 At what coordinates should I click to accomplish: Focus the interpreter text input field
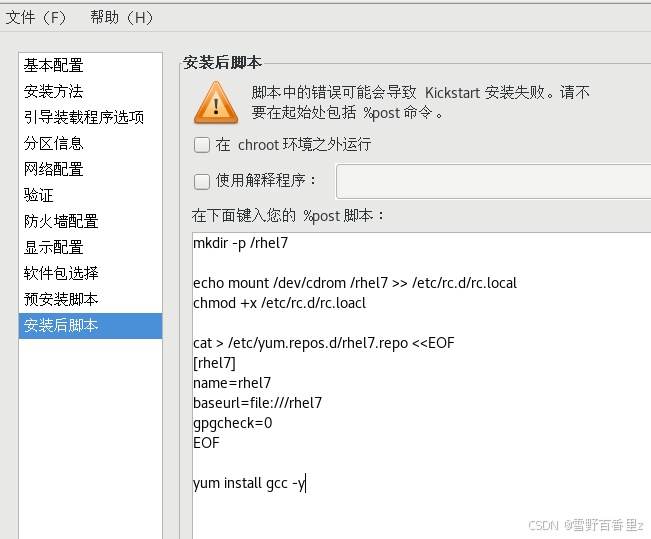[493, 181]
